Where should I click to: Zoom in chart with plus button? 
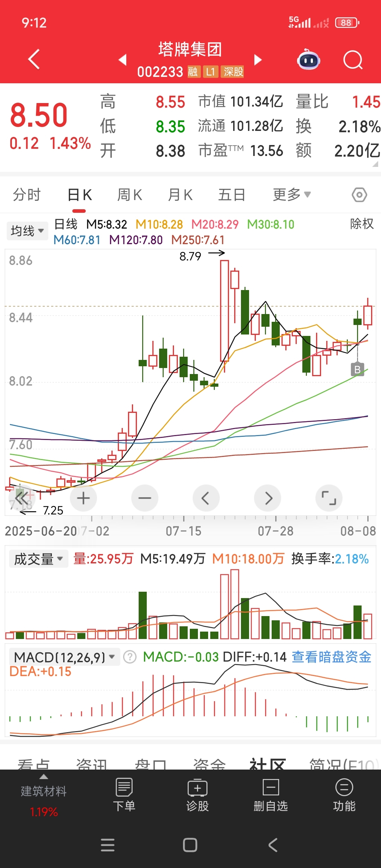(x=83, y=498)
